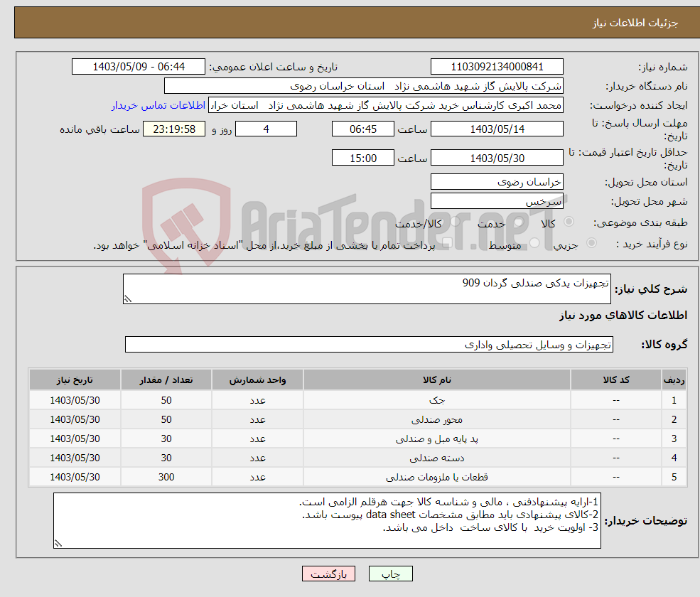Viewport: 700px width, 597px height.
Task: Click the goods group field تجهیزات و وسایل تحصیلی
Action: pos(369,344)
